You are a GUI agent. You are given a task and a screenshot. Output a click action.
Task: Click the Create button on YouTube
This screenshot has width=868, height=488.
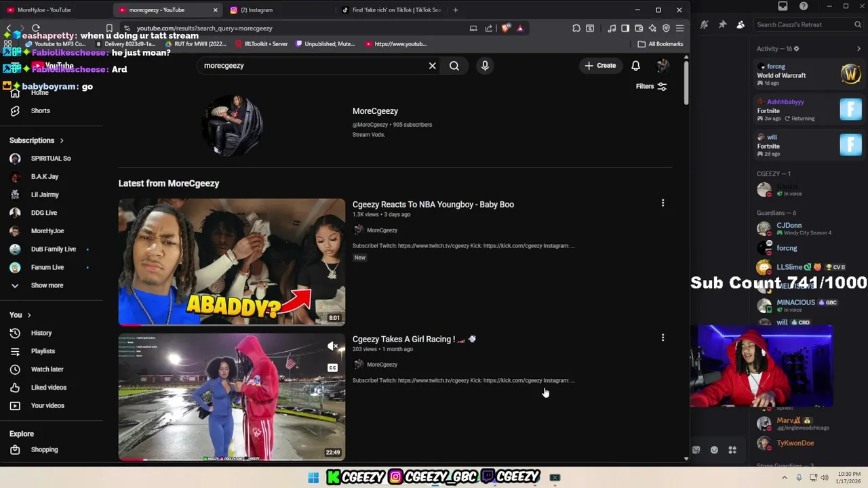tap(600, 66)
